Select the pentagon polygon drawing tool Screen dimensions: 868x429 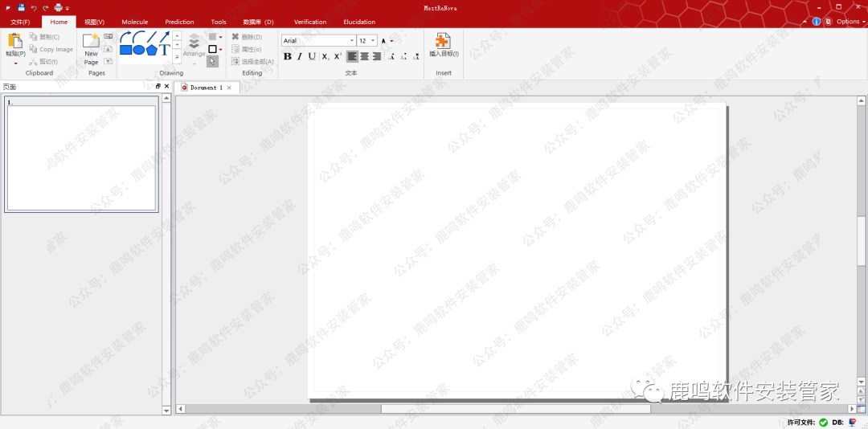coord(152,50)
